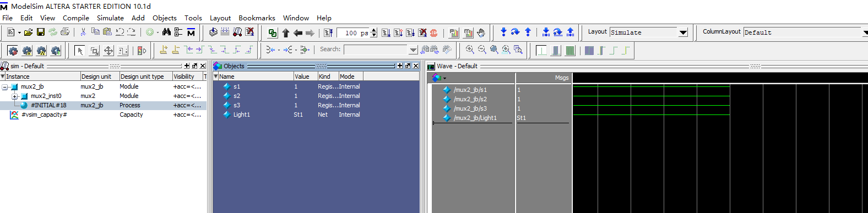Click the Step Over curved arrow icon
Screen dimensions: 868x213
516,32
